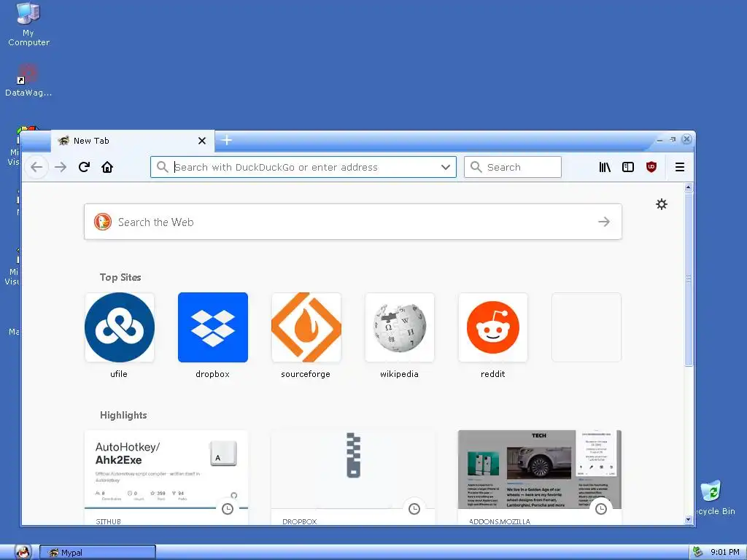Click the sourceforge label text
Screen dimensions: 747x560
pyautogui.click(x=306, y=374)
